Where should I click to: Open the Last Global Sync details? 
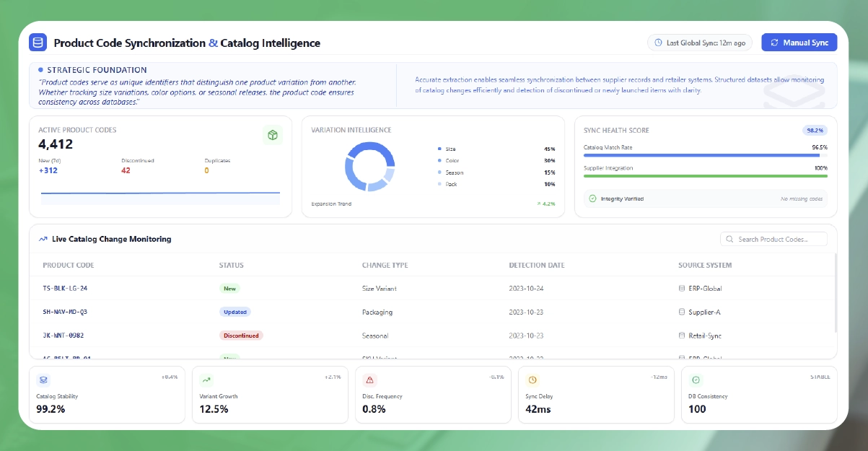(699, 43)
